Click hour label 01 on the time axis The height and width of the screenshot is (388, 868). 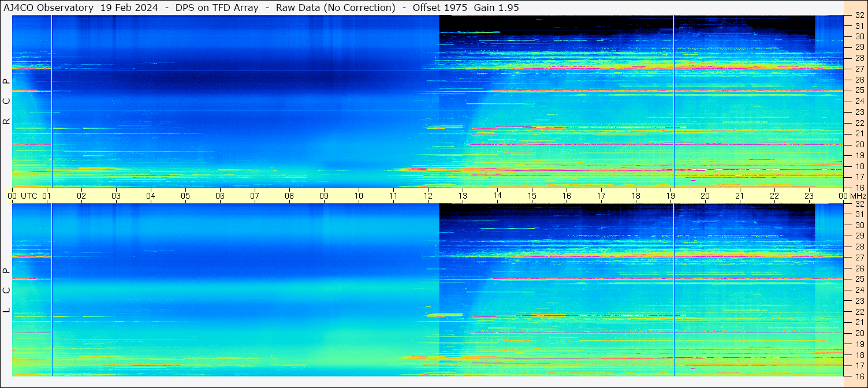click(x=47, y=196)
